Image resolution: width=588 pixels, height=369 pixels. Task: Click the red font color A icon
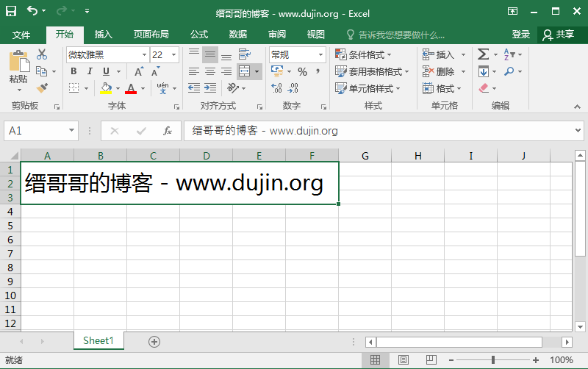tap(131, 88)
